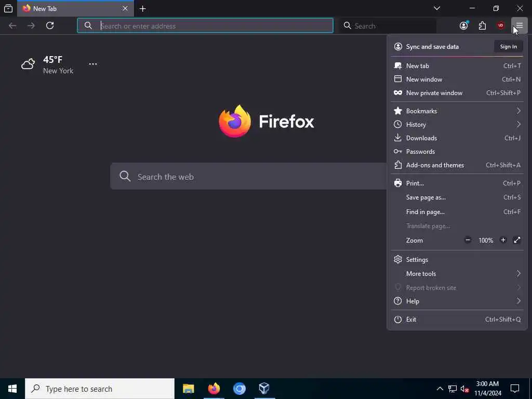The image size is (532, 399).
Task: Open File Explorer from taskbar
Action: tap(188, 389)
